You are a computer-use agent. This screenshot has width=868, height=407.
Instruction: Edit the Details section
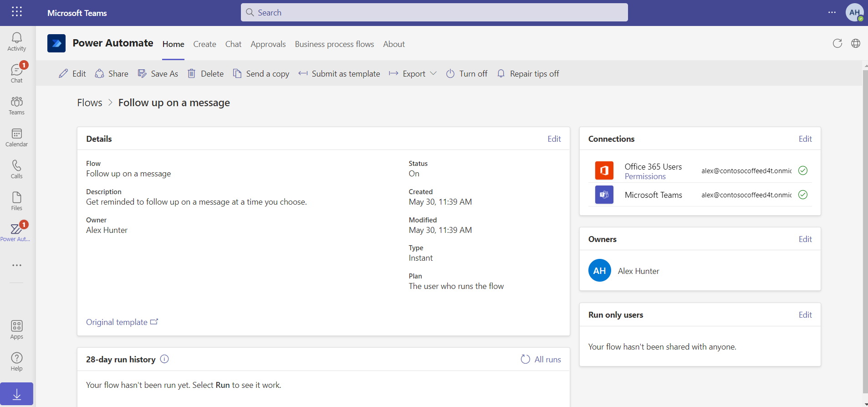tap(554, 139)
